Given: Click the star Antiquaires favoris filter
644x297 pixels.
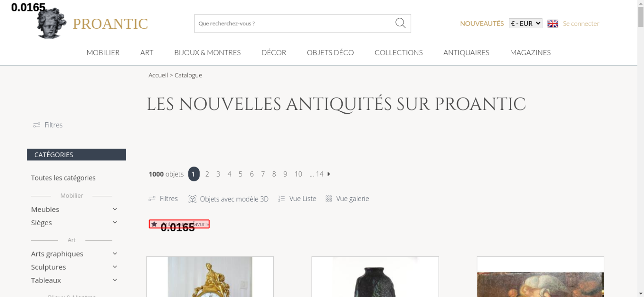Looking at the screenshot, I should coord(179,224).
